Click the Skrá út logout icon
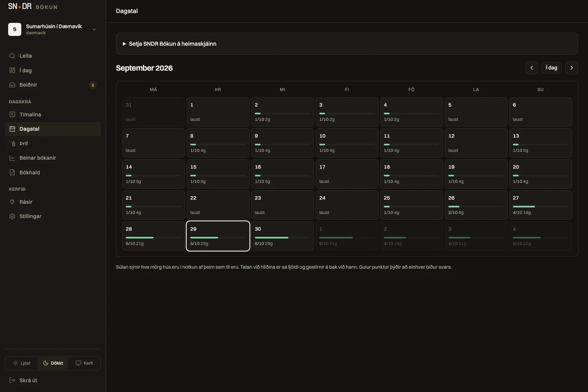Screen dimensions: 588x392 pyautogui.click(x=12, y=380)
